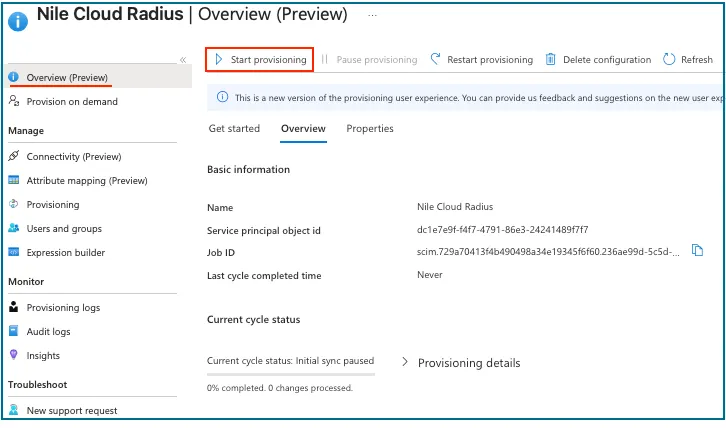This screenshot has width=726, height=428.
Task: Click the Connectivity (Preview) plug icon
Action: (14, 156)
